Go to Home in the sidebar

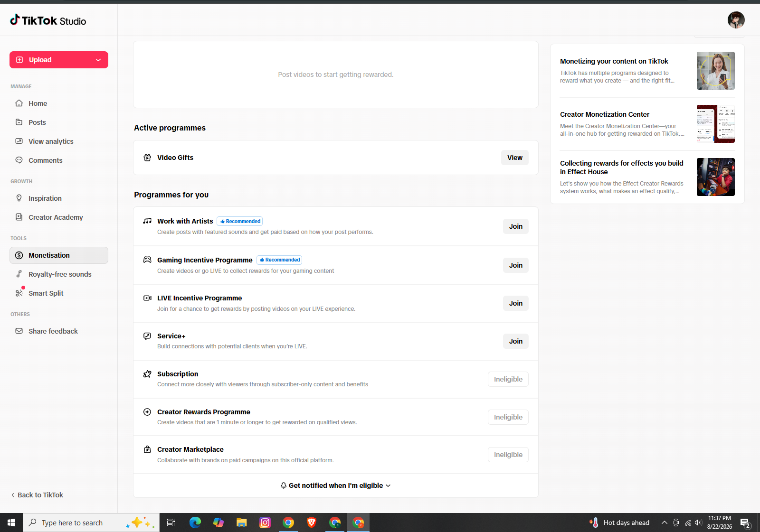pyautogui.click(x=59, y=103)
